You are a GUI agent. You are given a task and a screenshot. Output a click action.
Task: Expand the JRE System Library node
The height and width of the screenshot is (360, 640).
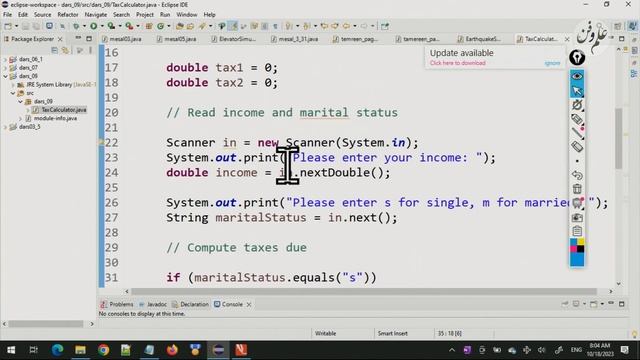[13, 84]
